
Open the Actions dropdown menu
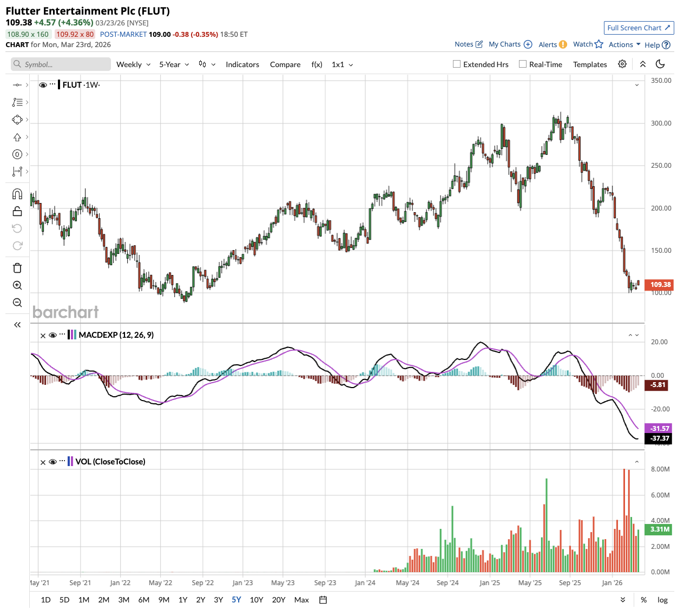[x=624, y=44]
